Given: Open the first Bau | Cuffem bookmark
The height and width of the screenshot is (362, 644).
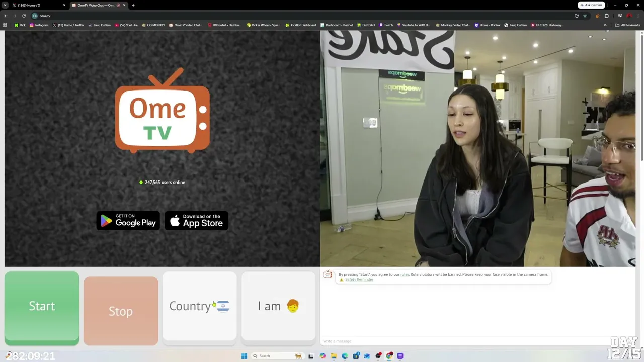Looking at the screenshot, I should [x=99, y=25].
